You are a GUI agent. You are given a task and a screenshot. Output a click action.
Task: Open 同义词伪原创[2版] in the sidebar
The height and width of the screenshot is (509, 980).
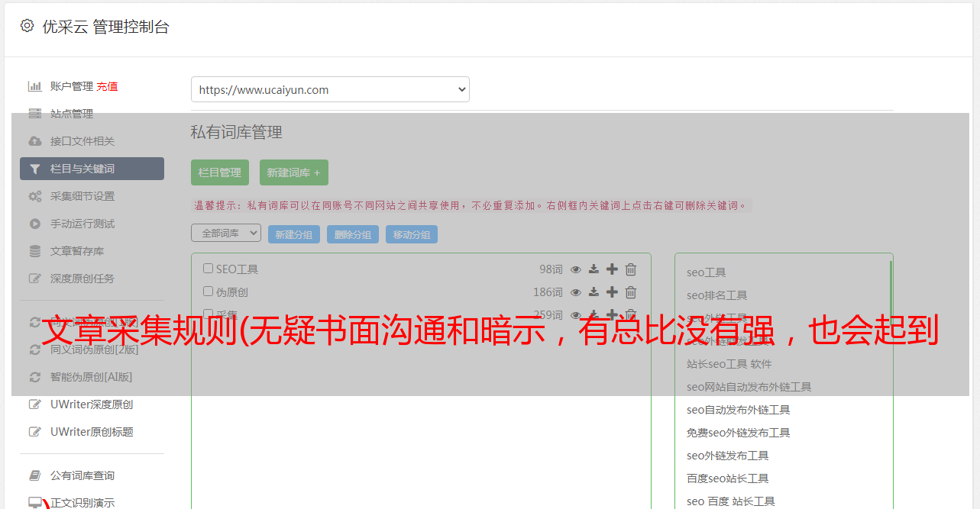tap(95, 350)
